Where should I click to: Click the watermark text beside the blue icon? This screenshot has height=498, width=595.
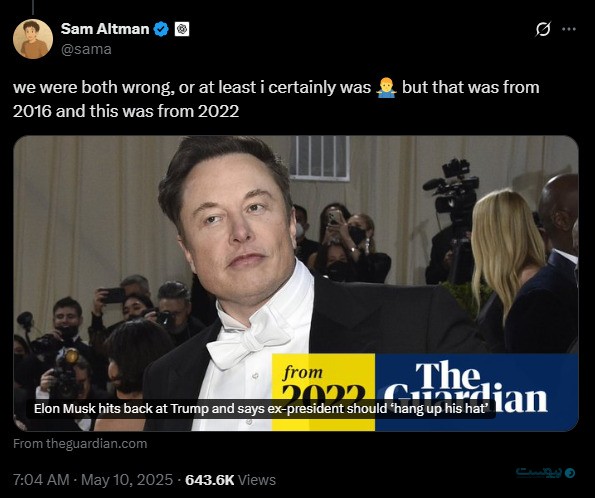[539, 472]
